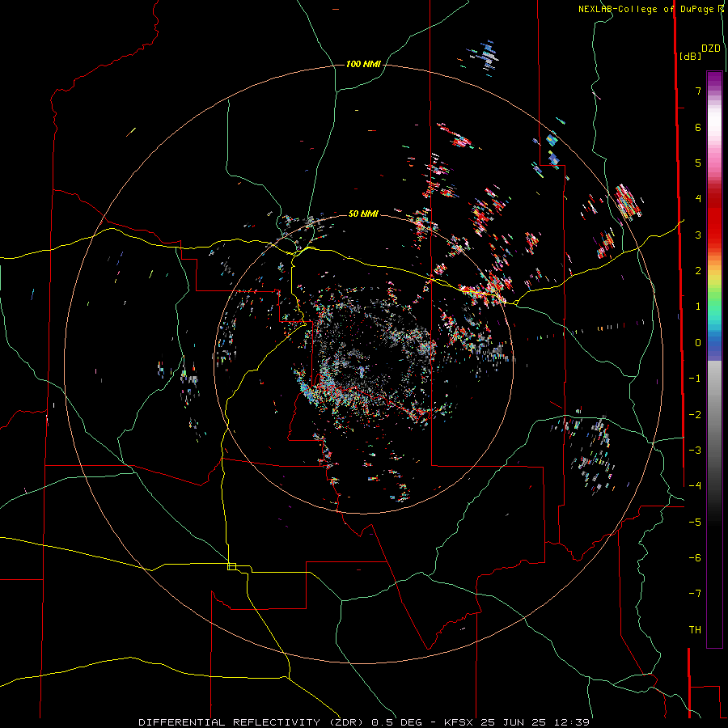
Task: Select the -4 tick label on scale
Action: point(695,486)
